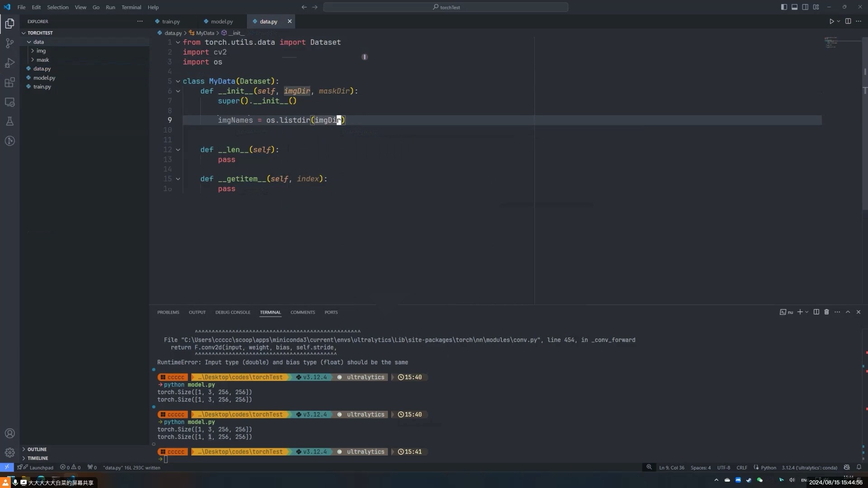The height and width of the screenshot is (488, 868).
Task: Split the editor right
Action: click(848, 21)
